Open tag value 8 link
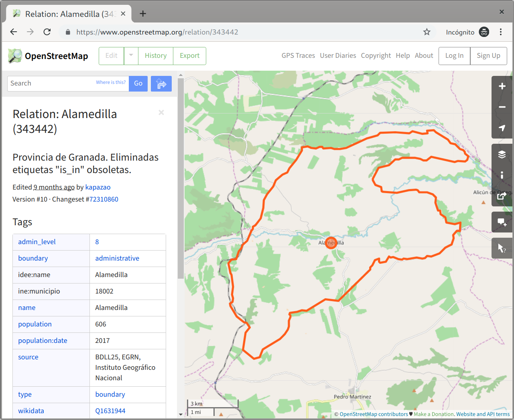This screenshot has width=514, height=420. point(97,242)
